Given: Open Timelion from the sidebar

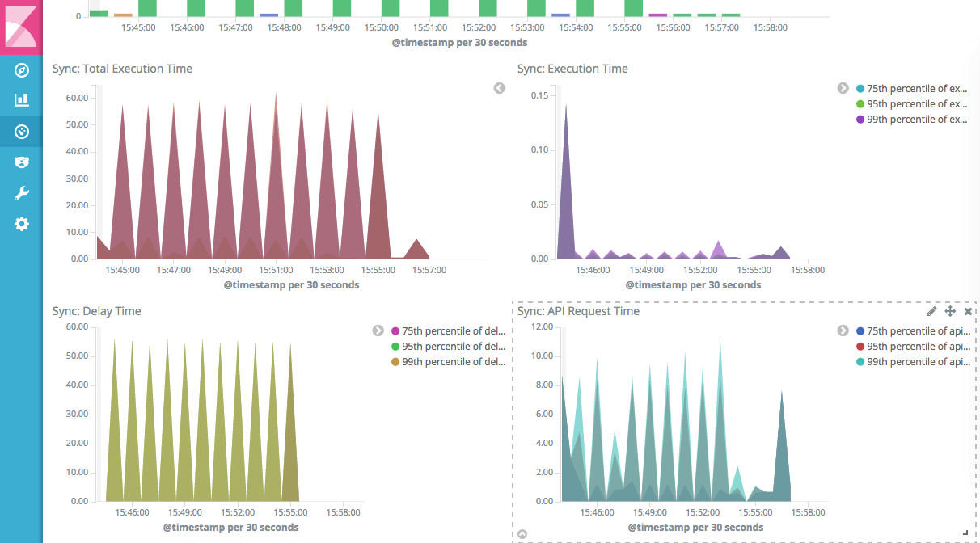Looking at the screenshot, I should (x=22, y=162).
